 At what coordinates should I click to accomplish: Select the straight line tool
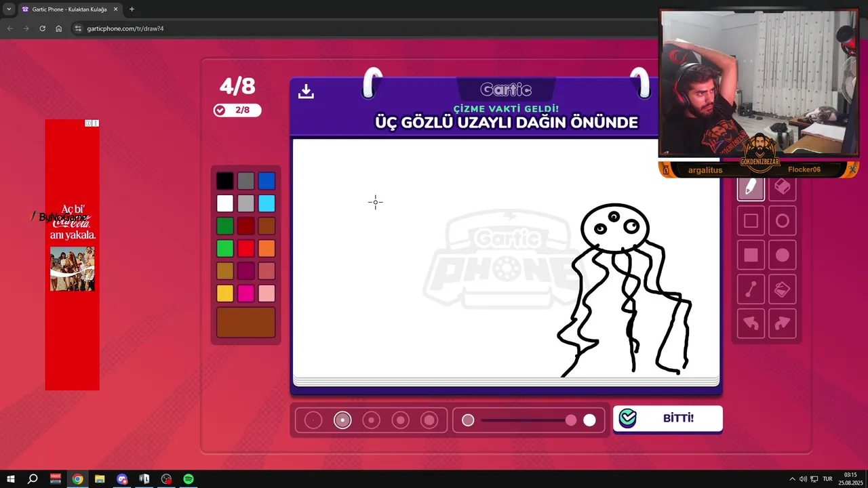pyautogui.click(x=751, y=289)
